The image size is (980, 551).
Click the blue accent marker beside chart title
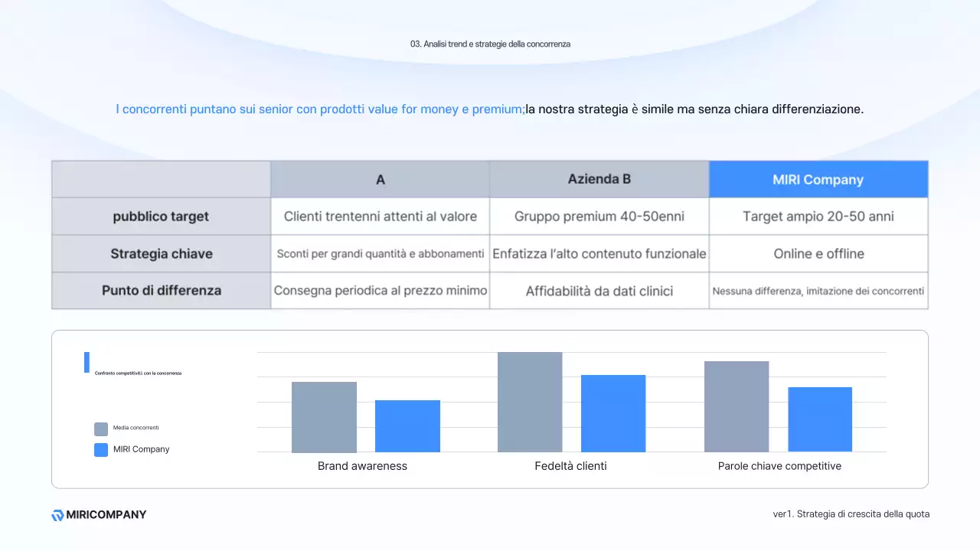tap(87, 362)
